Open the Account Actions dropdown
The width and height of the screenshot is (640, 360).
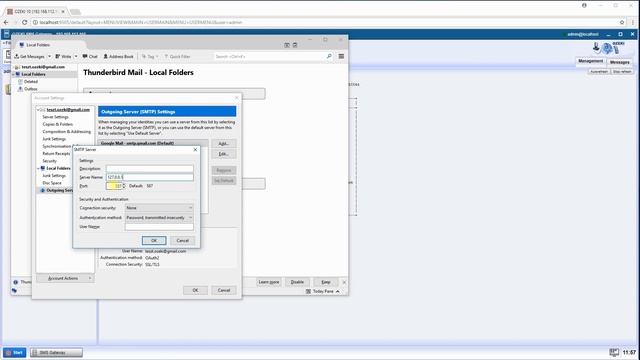(65, 278)
